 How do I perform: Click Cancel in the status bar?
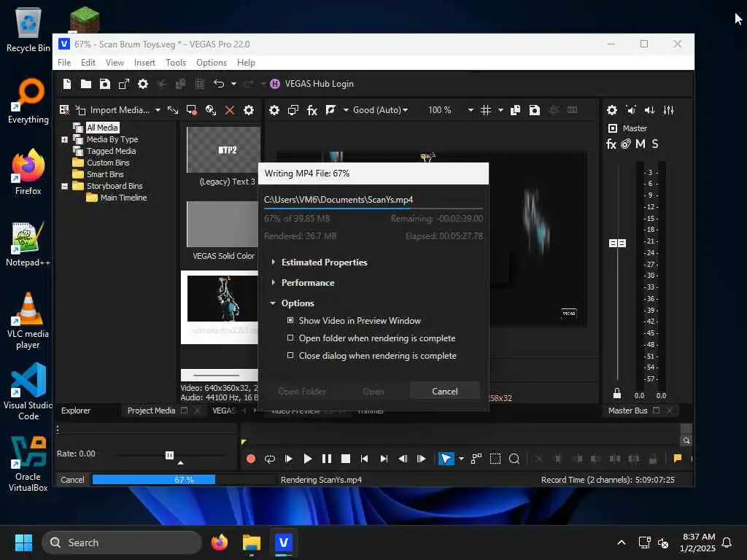(x=72, y=480)
